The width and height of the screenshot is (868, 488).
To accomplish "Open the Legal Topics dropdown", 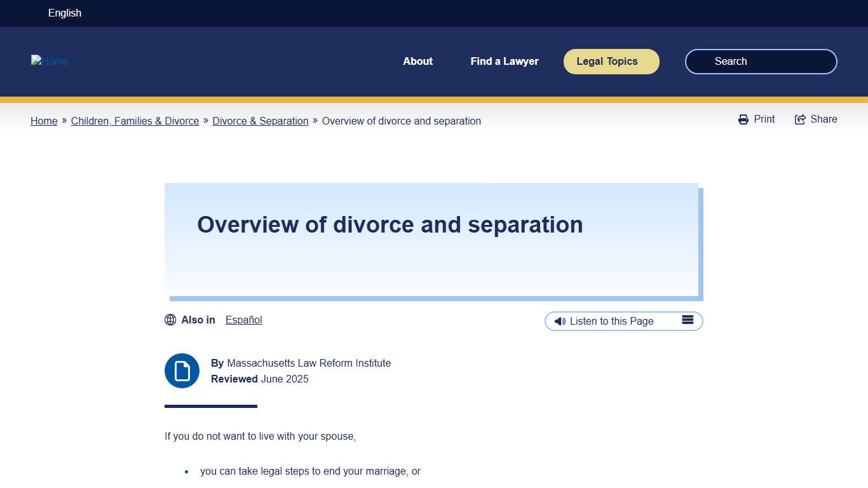I will (x=611, y=61).
